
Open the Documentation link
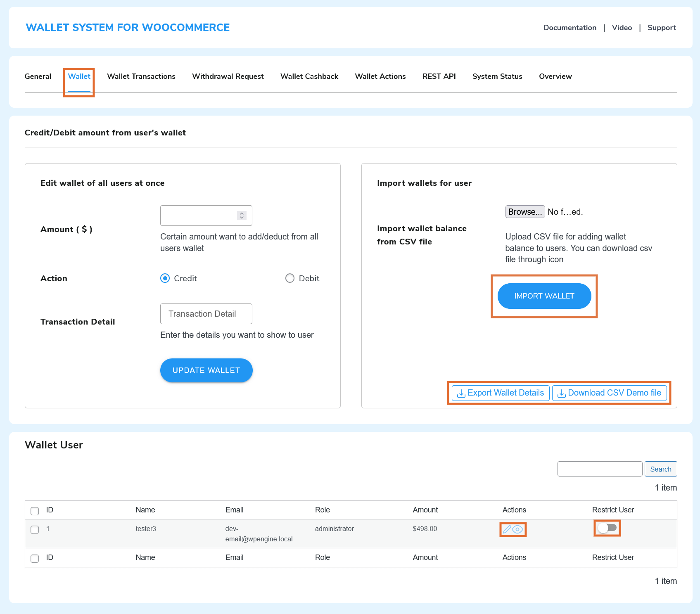click(570, 28)
